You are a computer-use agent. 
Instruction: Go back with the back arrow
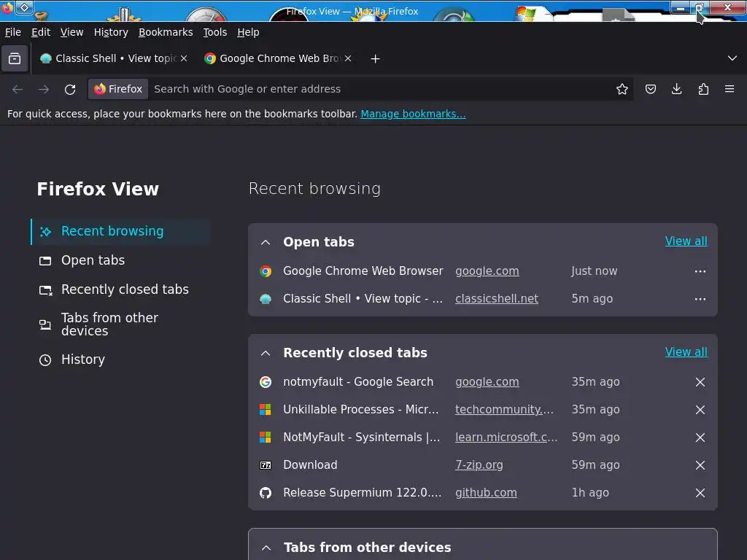pyautogui.click(x=18, y=89)
